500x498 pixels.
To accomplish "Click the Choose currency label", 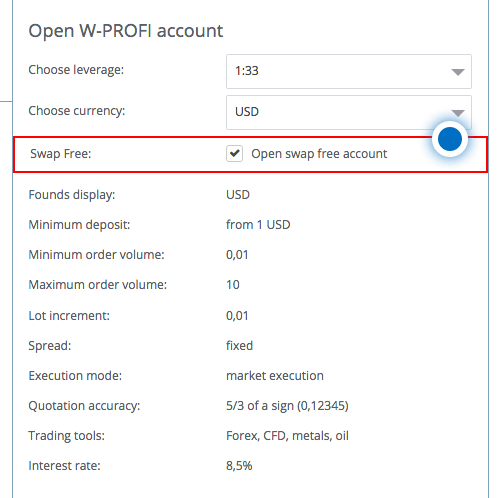I will click(77, 111).
